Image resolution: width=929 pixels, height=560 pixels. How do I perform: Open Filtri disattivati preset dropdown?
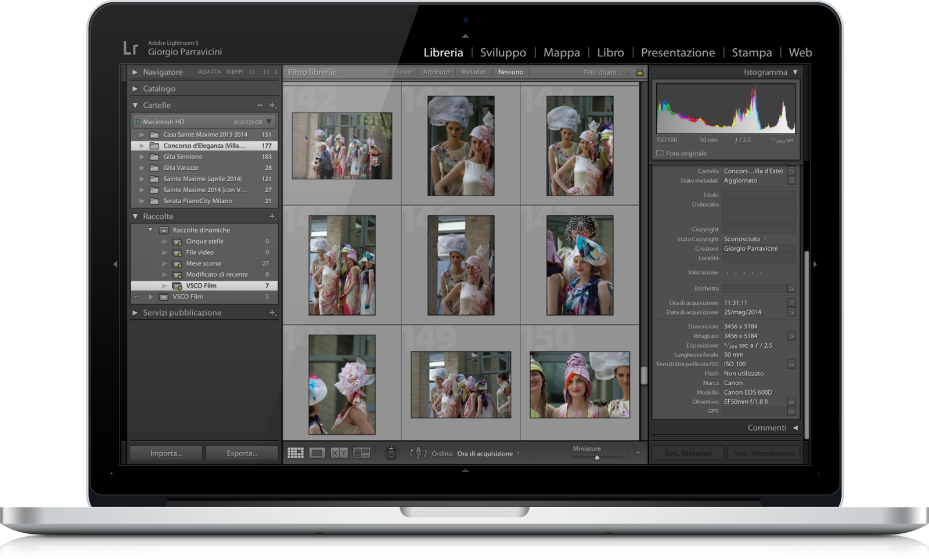click(606, 73)
